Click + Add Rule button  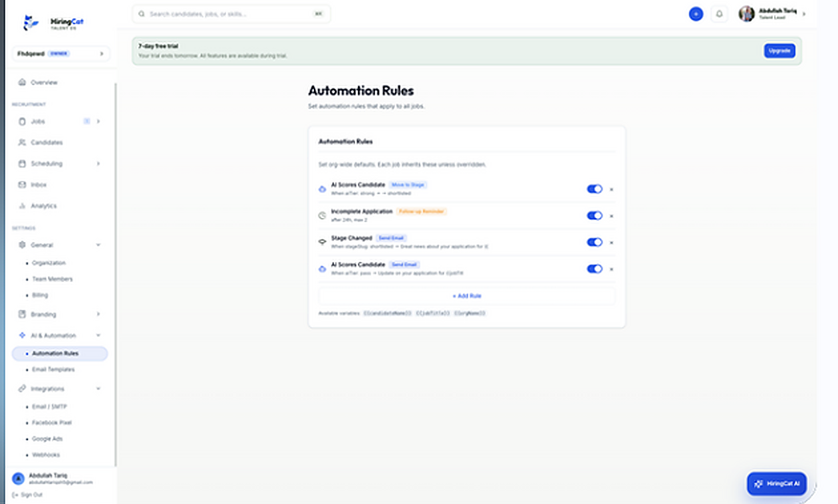(x=467, y=296)
